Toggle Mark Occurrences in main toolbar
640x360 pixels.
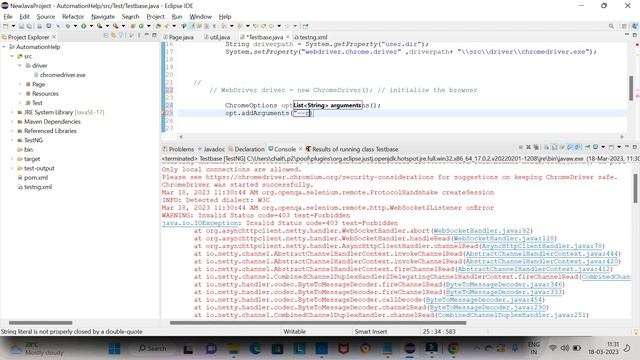click(x=191, y=26)
